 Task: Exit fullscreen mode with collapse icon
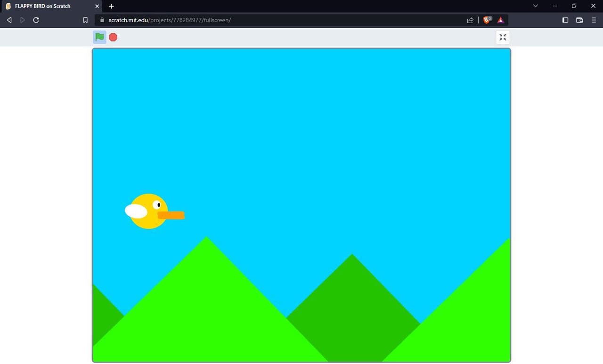click(x=503, y=37)
